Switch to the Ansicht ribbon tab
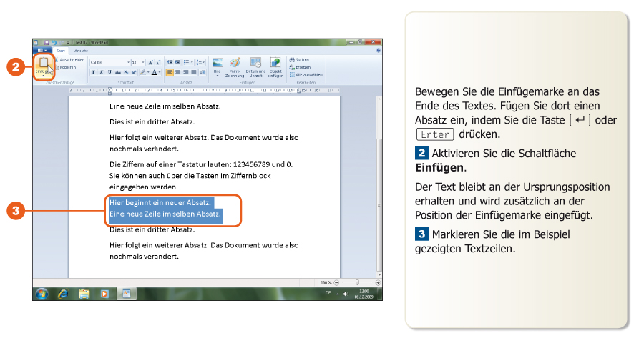644x343 pixels. [x=82, y=51]
